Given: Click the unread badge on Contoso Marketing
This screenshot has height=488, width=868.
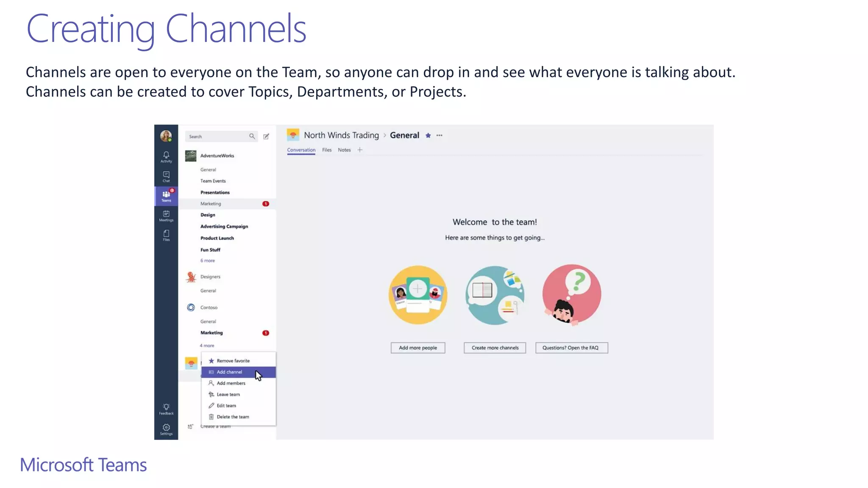Looking at the screenshot, I should [266, 333].
